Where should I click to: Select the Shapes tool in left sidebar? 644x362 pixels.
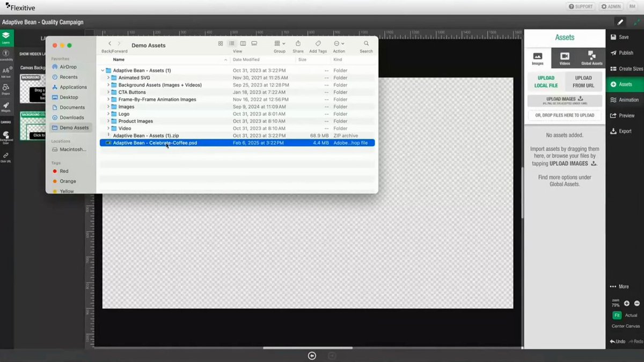point(5,89)
